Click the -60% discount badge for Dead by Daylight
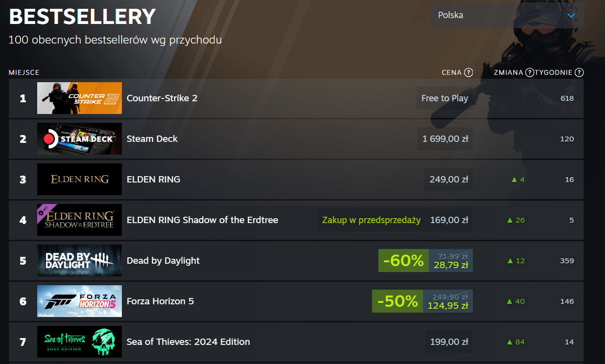The height and width of the screenshot is (364, 605). tap(403, 261)
